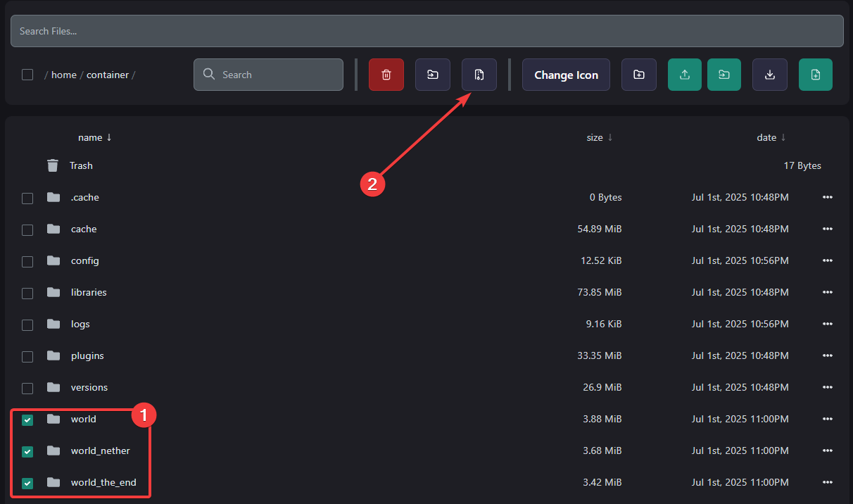Click the Search Files input bar
This screenshot has width=853, height=504.
click(x=427, y=31)
